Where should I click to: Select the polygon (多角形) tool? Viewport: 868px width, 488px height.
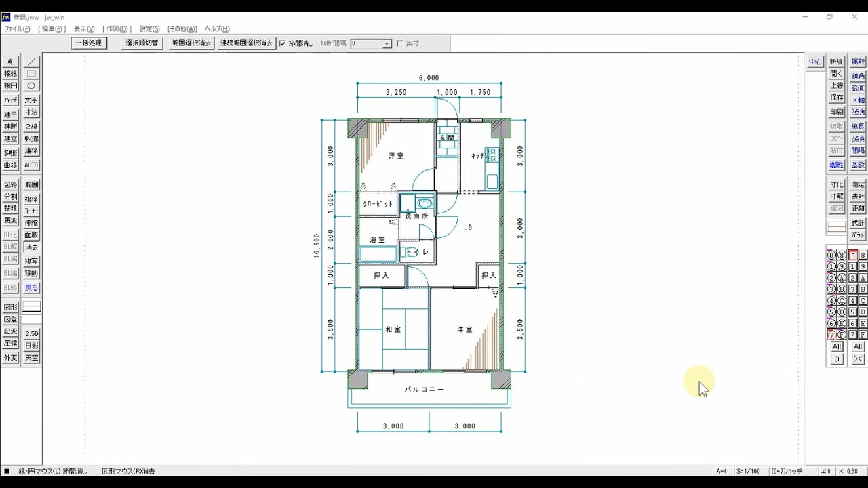pos(10,153)
